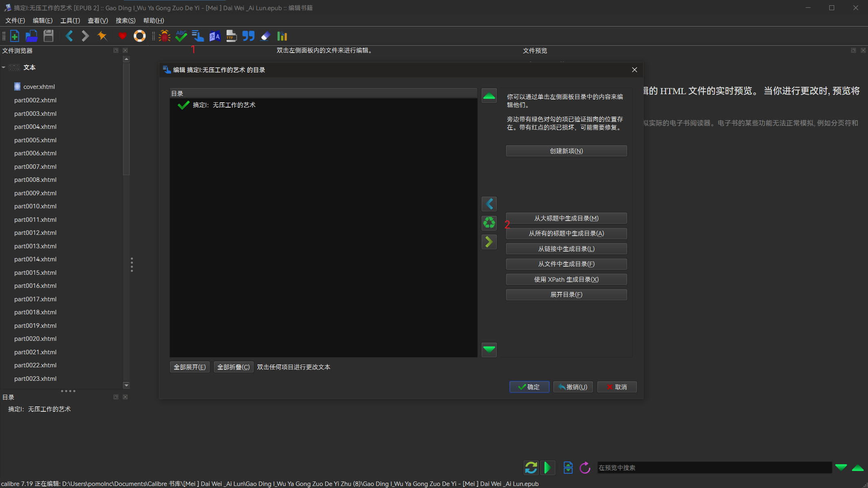Open the TTF embed fonts tool
868x488 pixels.
pos(231,36)
